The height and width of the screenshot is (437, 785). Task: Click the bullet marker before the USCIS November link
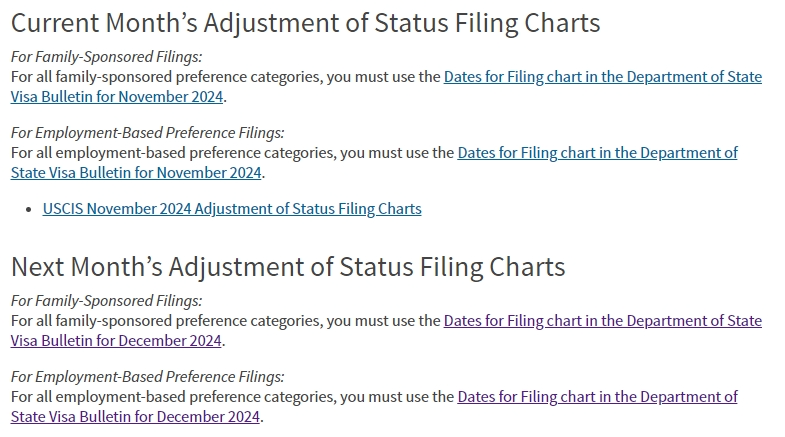point(29,210)
